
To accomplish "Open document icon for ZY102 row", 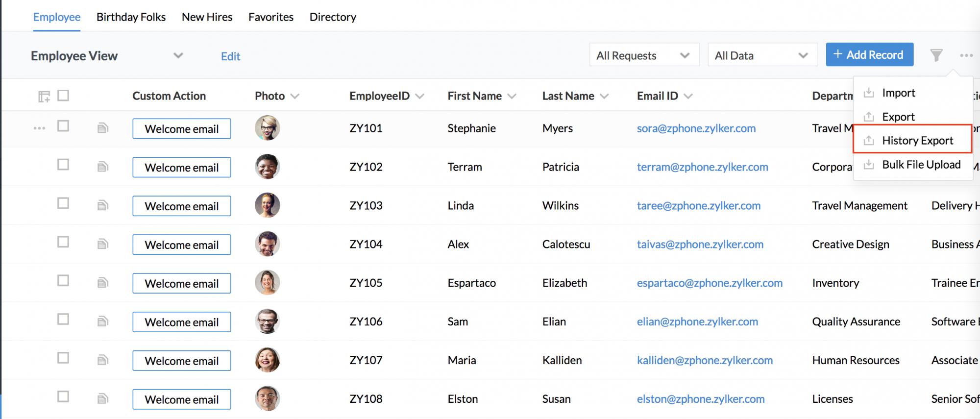I will click(102, 167).
